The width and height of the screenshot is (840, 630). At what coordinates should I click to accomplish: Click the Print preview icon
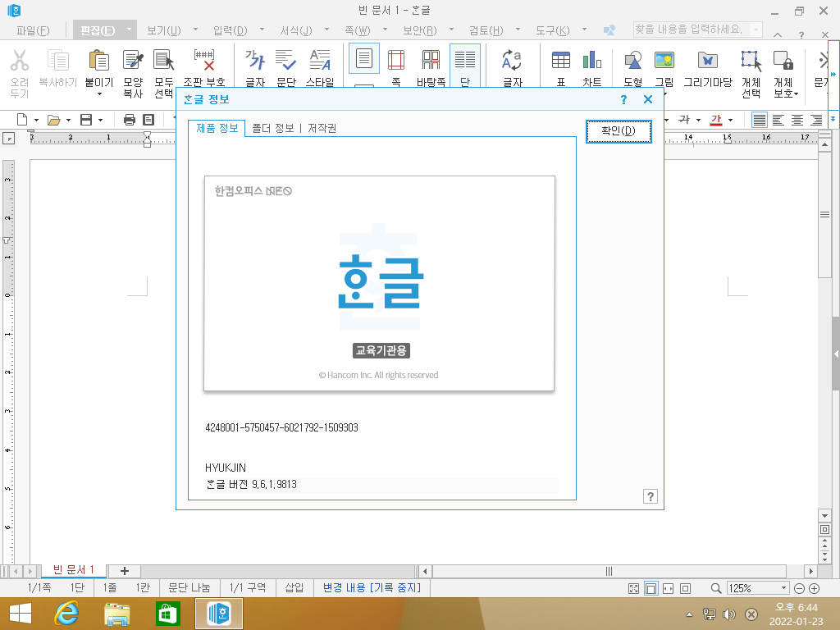coord(148,120)
